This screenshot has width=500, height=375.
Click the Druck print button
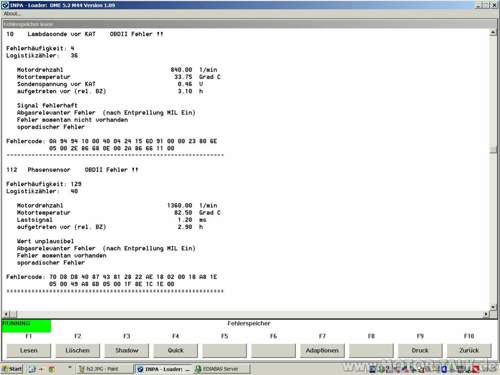click(420, 350)
